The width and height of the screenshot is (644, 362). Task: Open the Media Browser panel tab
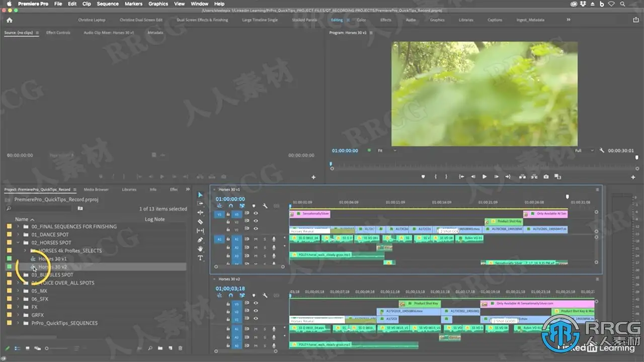tap(96, 190)
